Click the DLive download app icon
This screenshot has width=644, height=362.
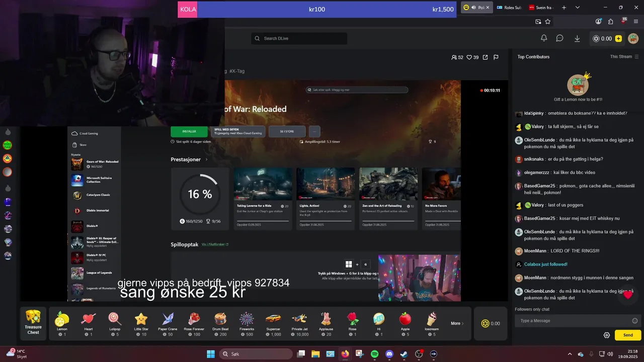577,38
